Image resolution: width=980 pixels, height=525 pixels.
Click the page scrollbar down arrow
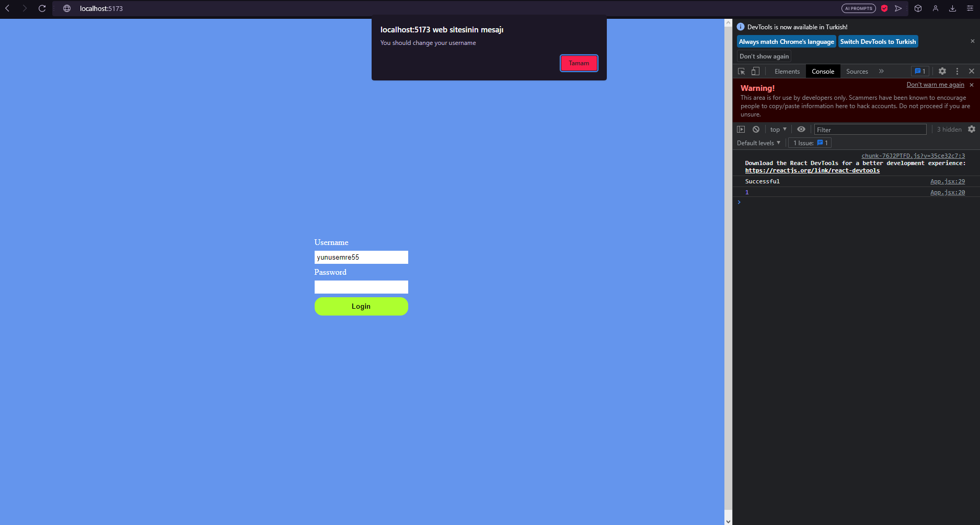click(x=728, y=521)
